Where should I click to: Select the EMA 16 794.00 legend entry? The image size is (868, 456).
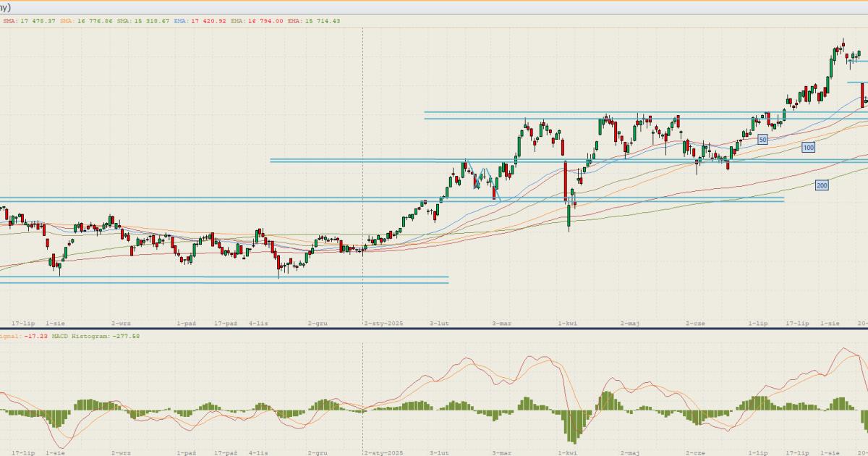point(258,21)
